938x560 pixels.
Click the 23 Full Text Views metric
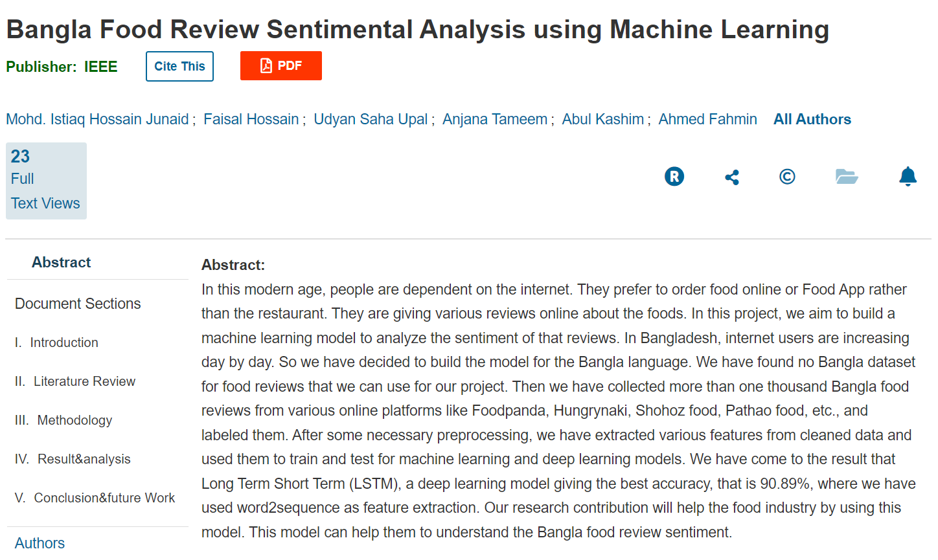(45, 179)
